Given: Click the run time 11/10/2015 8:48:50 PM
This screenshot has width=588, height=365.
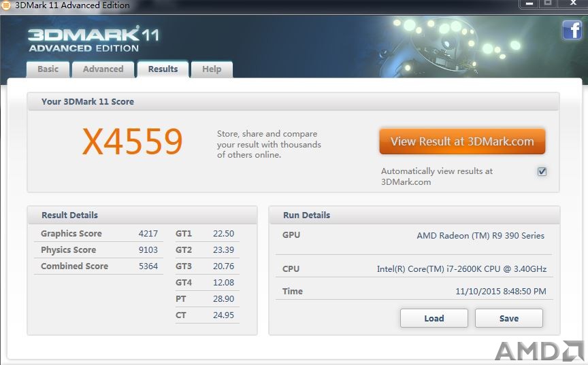Looking at the screenshot, I should click(501, 291).
